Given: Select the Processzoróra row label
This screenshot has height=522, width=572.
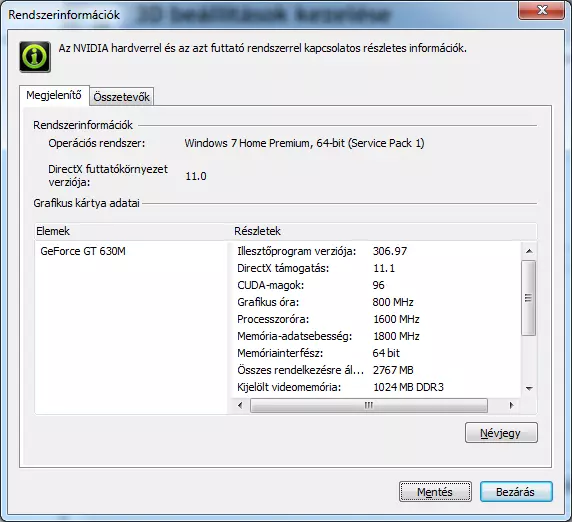Looking at the screenshot, I should click(273, 319).
